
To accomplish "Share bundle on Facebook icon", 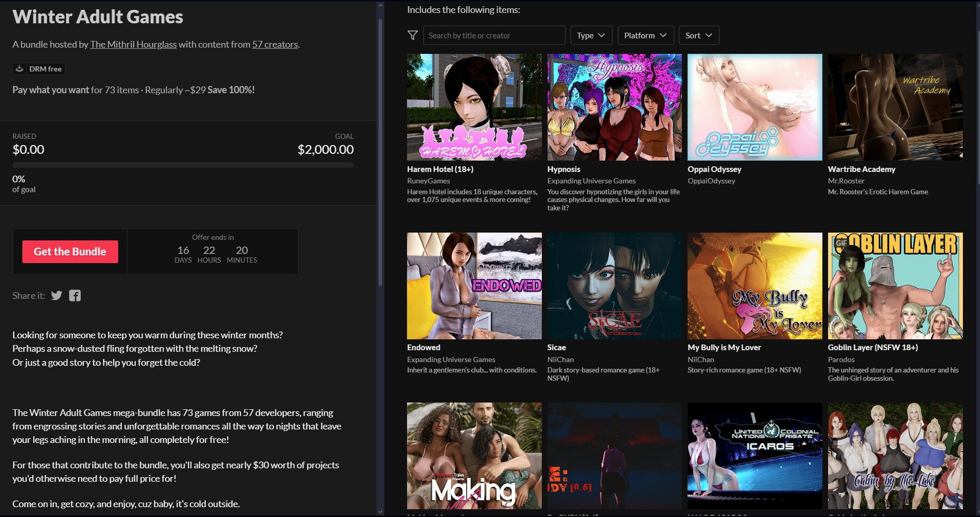I will click(75, 295).
